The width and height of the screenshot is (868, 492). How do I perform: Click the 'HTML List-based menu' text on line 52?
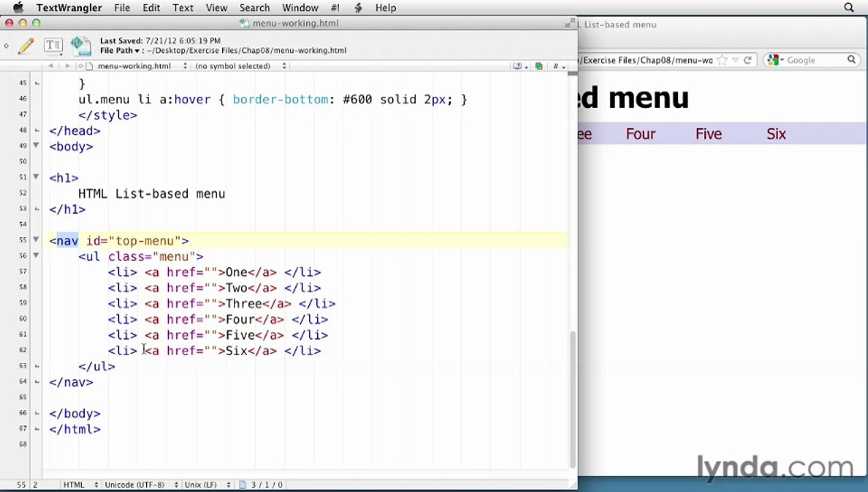pos(152,193)
